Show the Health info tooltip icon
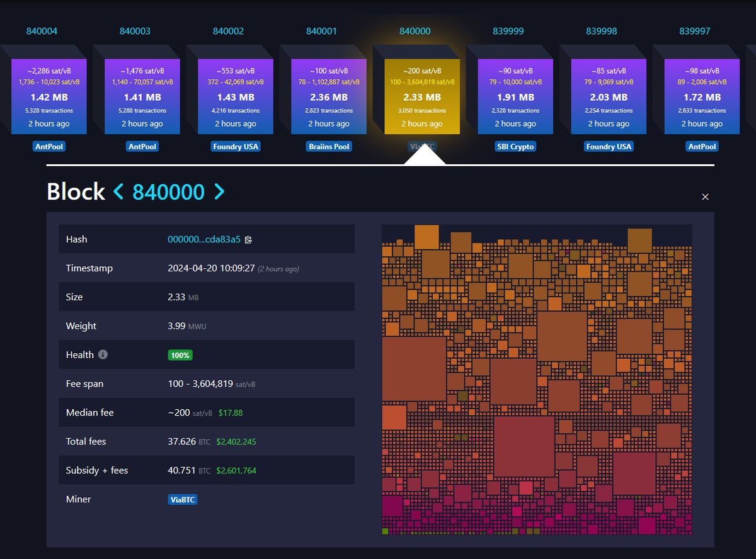The width and height of the screenshot is (756, 559). pyautogui.click(x=103, y=354)
